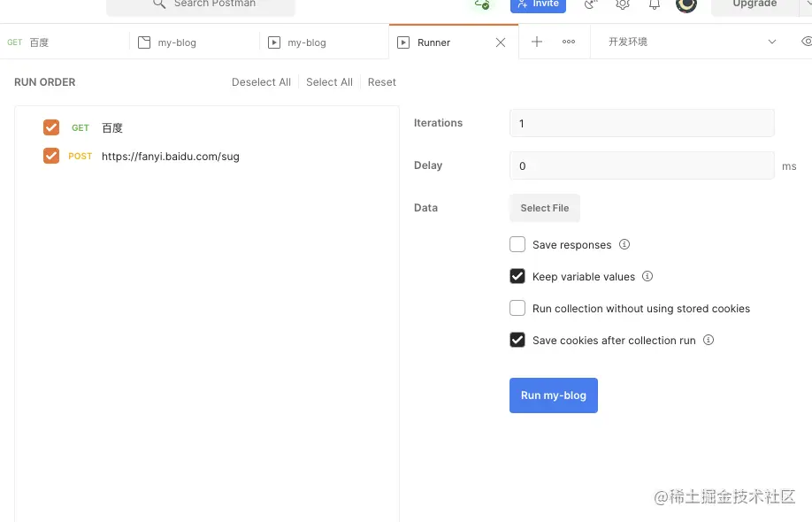Click Reset in run order
Image resolution: width=812 pixels, height=522 pixels.
(x=381, y=81)
